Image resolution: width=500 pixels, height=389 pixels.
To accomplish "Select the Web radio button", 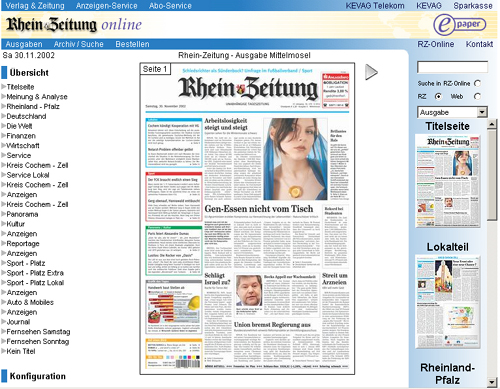I will 477,96.
